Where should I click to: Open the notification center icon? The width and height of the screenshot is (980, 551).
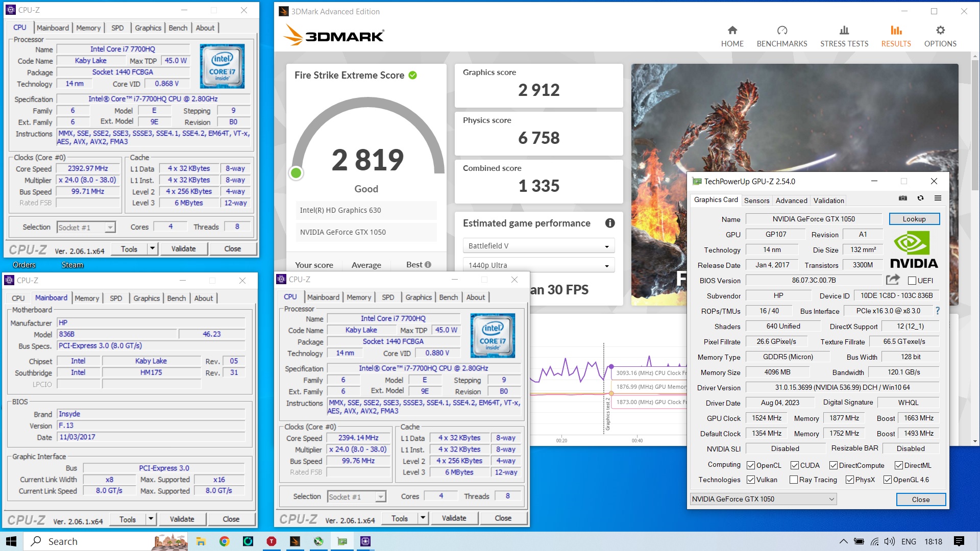[959, 541]
